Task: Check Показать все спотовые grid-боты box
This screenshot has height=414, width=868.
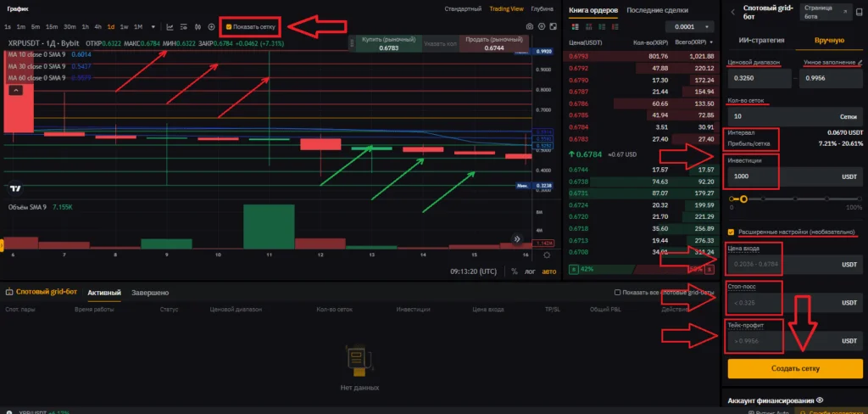Action: [x=618, y=293]
